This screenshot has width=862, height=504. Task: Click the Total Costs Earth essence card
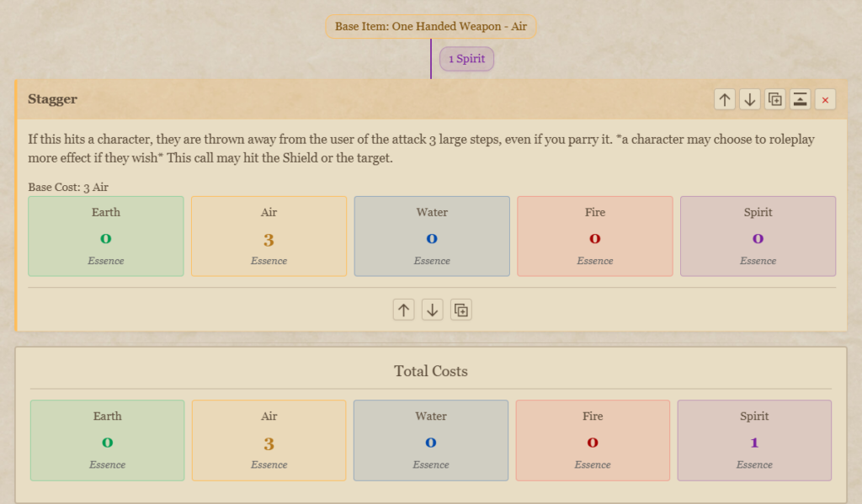(x=107, y=440)
